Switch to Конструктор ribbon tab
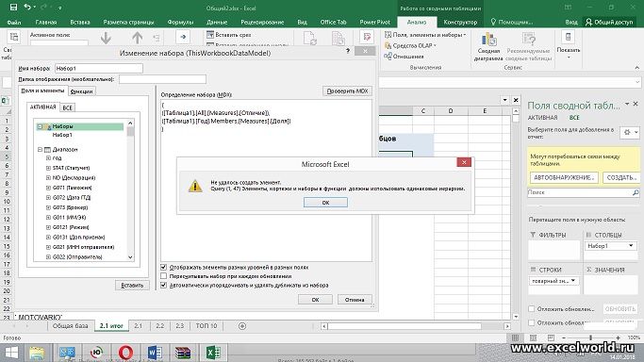 coord(460,23)
